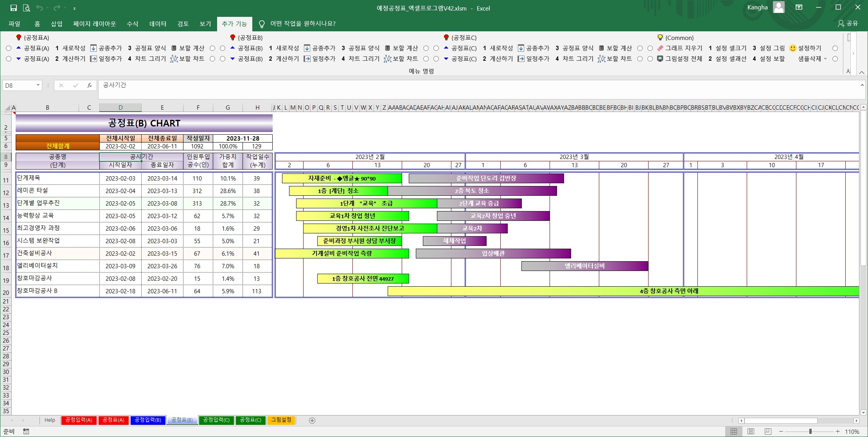Click the 공유 share button
The height and width of the screenshot is (437, 868).
[848, 24]
